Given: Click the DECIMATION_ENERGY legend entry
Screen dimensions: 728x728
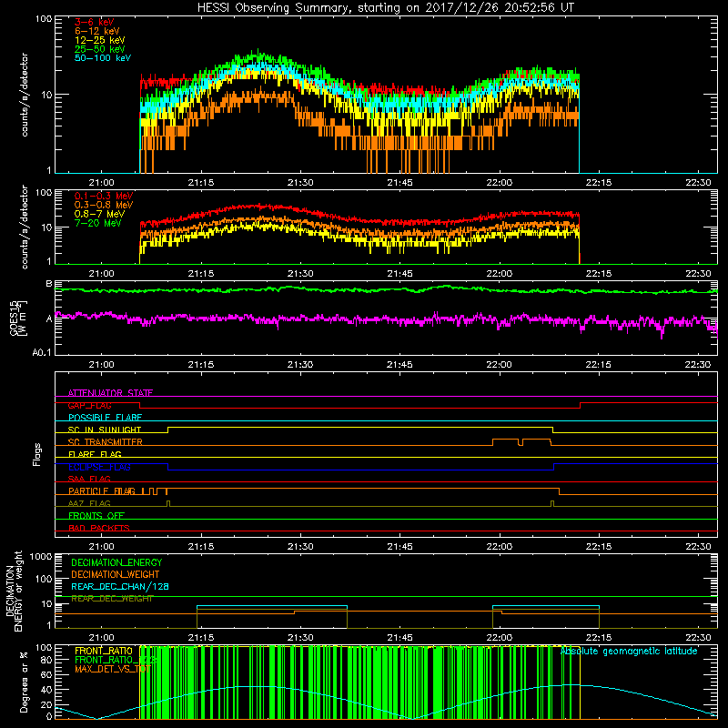Looking at the screenshot, I should point(116,562).
